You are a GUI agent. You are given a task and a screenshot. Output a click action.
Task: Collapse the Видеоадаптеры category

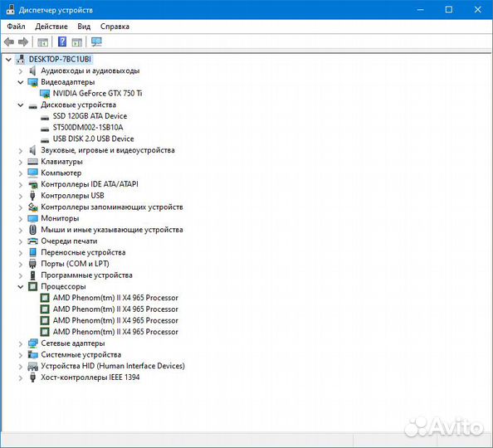click(x=21, y=82)
